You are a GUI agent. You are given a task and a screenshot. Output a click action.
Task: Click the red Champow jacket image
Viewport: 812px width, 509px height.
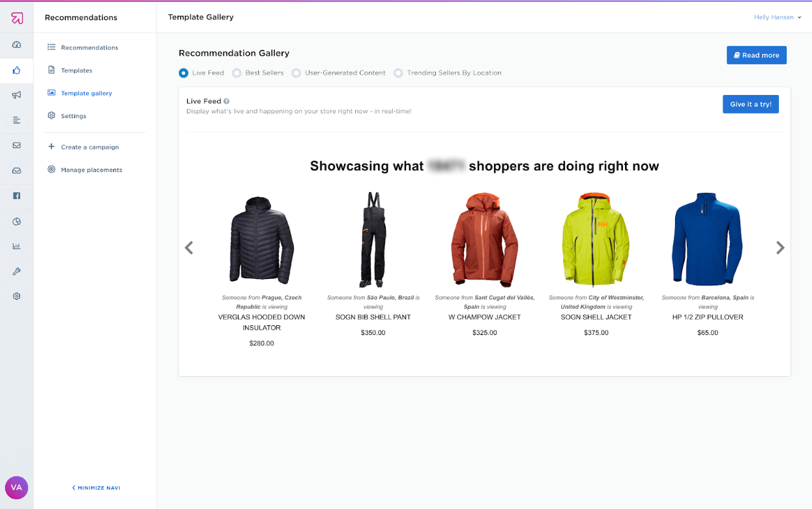(485, 240)
